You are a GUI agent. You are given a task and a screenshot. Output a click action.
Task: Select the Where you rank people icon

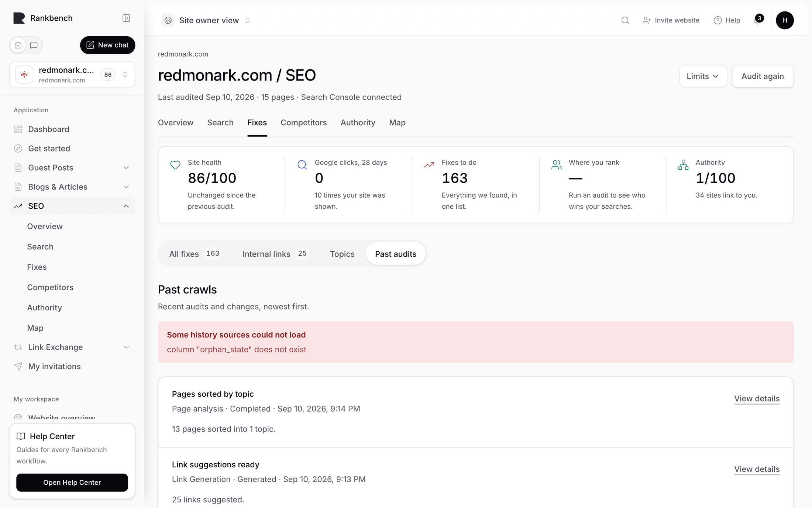(556, 165)
